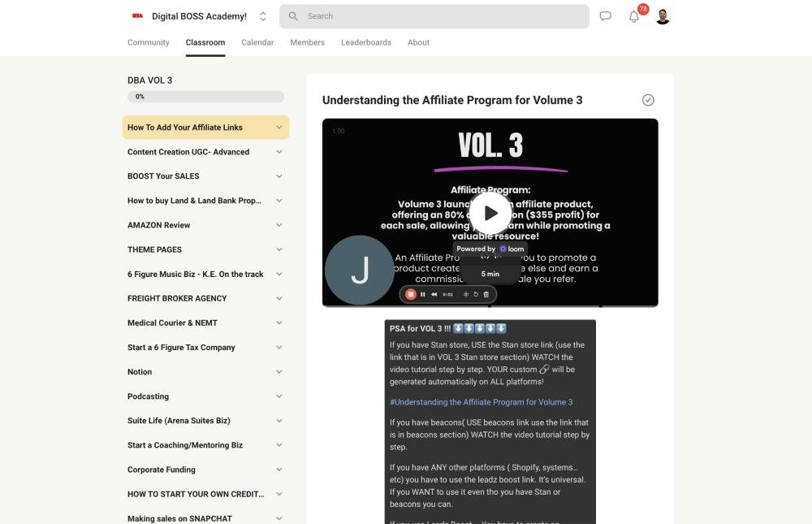Screen dimensions: 812x524
Task: Select Medical Courier & NEMT section title
Action: coord(172,323)
